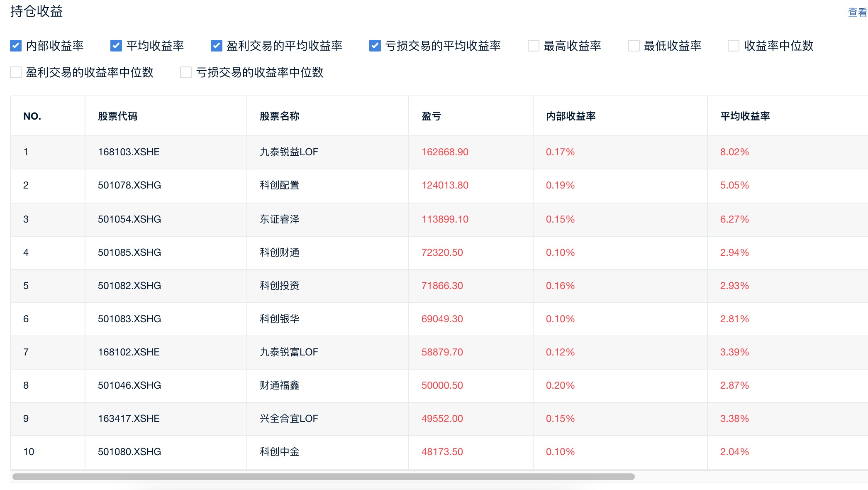Image resolution: width=868 pixels, height=490 pixels.
Task: Click the 盈亏 column header
Action: (432, 116)
